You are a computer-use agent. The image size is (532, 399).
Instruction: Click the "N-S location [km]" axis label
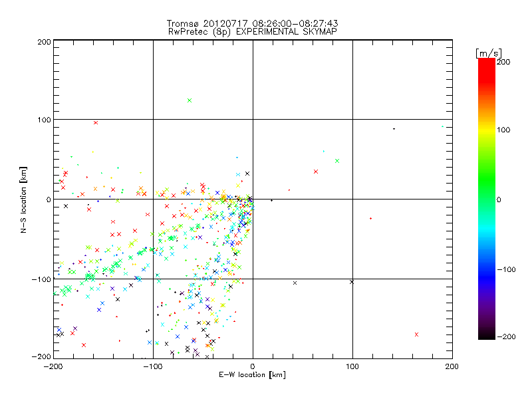(x=23, y=199)
